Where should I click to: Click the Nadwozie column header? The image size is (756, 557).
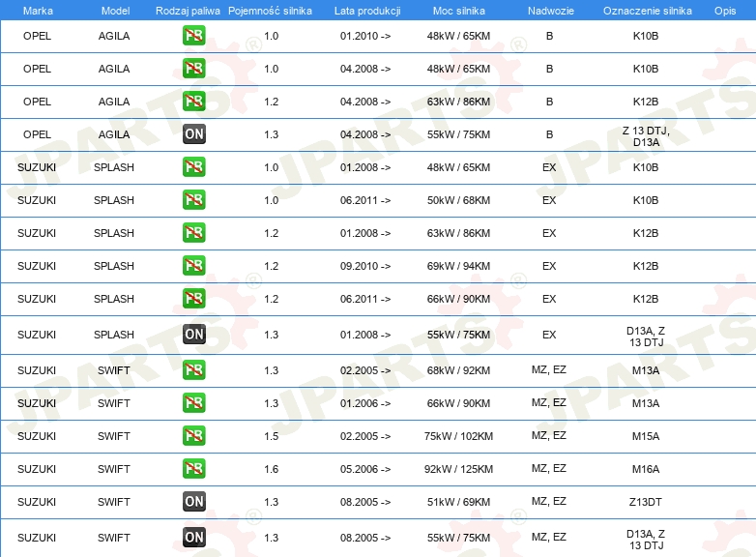point(551,11)
